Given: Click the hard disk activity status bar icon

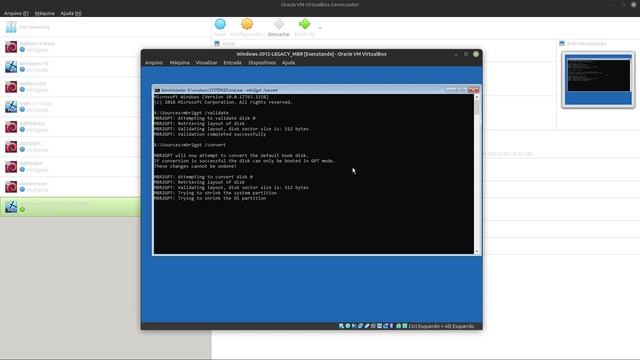Looking at the screenshot, I should [341, 326].
